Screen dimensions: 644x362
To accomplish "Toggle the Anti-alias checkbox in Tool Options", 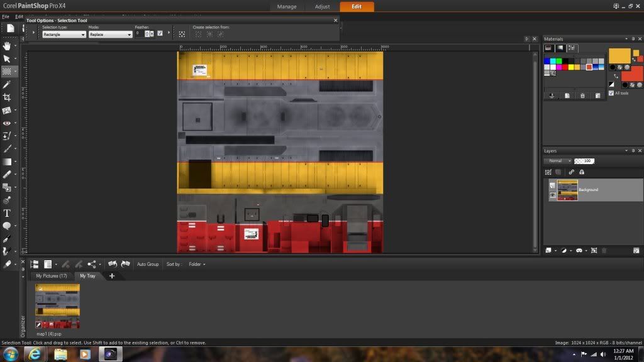I will click(160, 33).
